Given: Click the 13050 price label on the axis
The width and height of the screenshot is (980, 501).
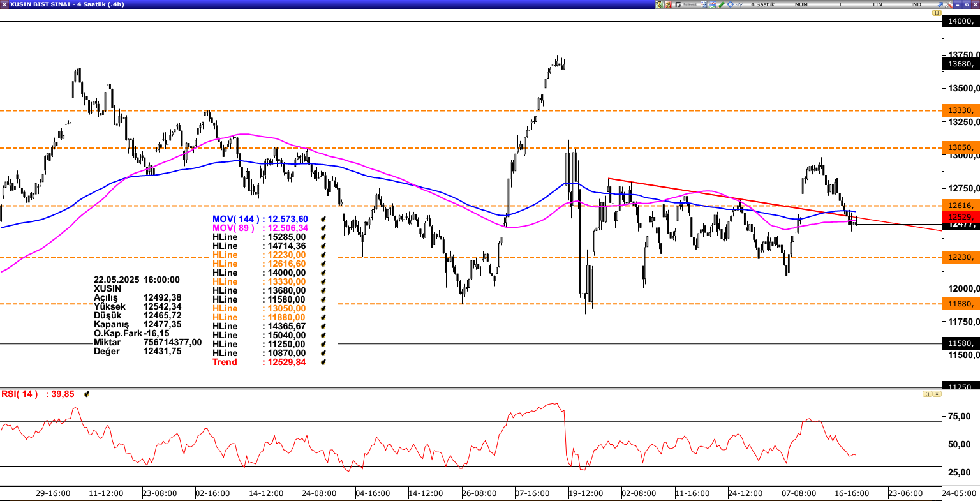Looking at the screenshot, I should coord(961,147).
